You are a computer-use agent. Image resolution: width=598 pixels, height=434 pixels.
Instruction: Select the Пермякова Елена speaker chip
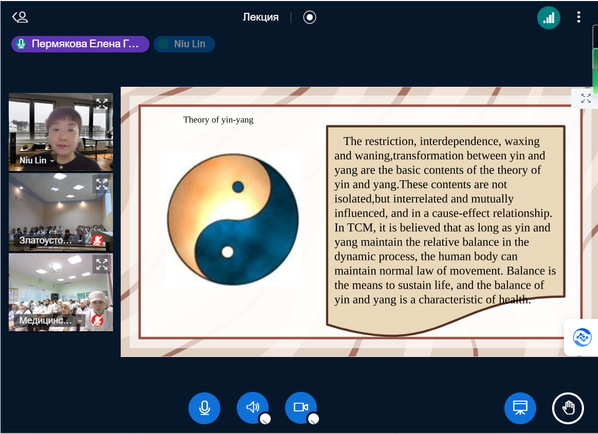80,44
